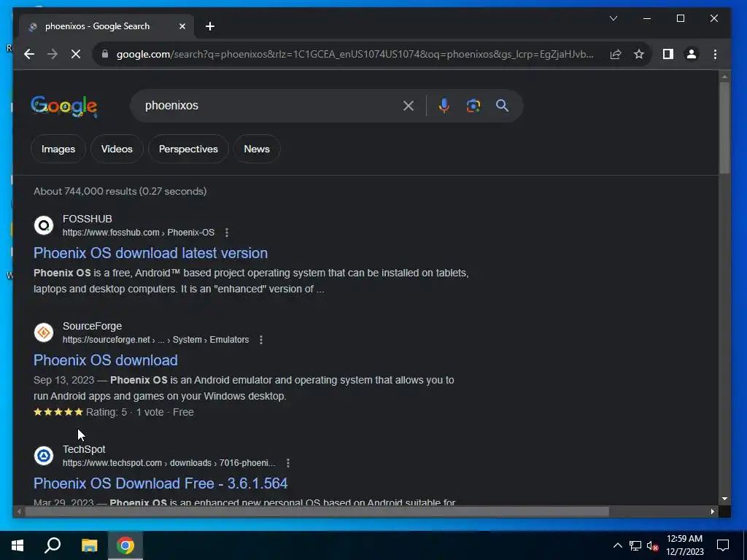The image size is (747, 560).
Task: Click the scroll up arrow
Action: click(724, 76)
